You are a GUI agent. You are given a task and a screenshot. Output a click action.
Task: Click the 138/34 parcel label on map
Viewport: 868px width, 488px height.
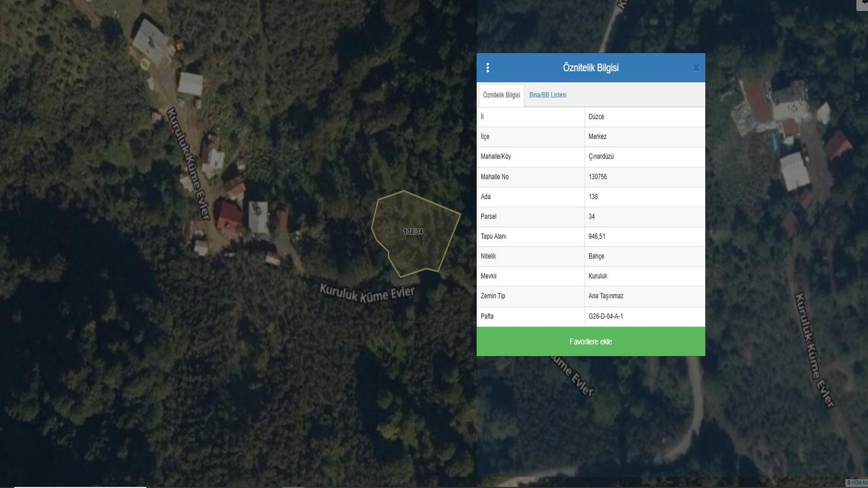pyautogui.click(x=413, y=232)
